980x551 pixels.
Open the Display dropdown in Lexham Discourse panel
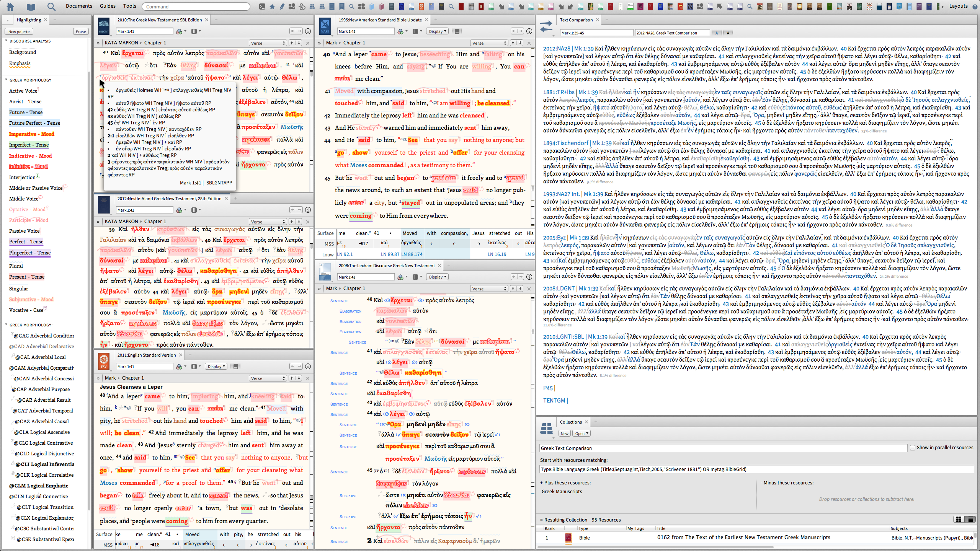(437, 277)
